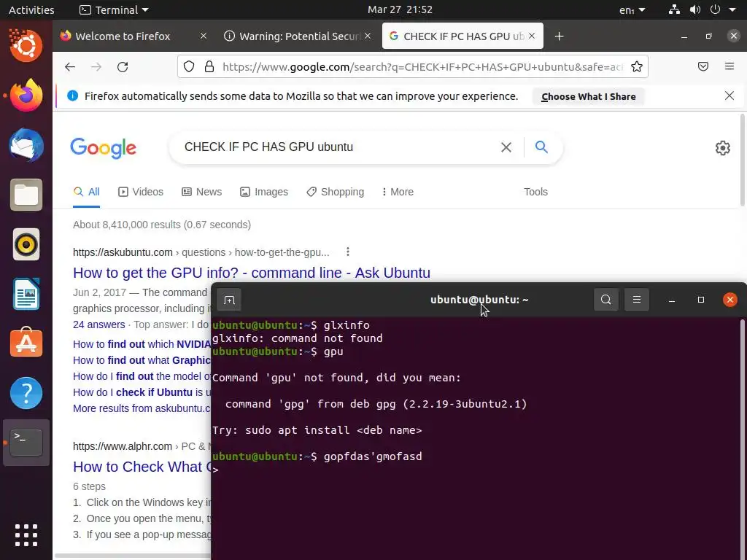This screenshot has height=560, width=747.
Task: Launch Rhythmbox music player
Action: pyautogui.click(x=26, y=245)
